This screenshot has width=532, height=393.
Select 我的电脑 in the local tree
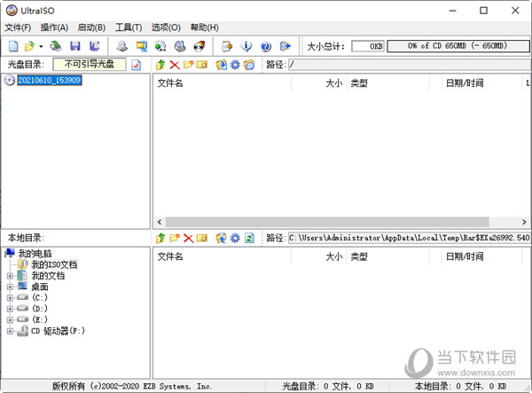[35, 254]
